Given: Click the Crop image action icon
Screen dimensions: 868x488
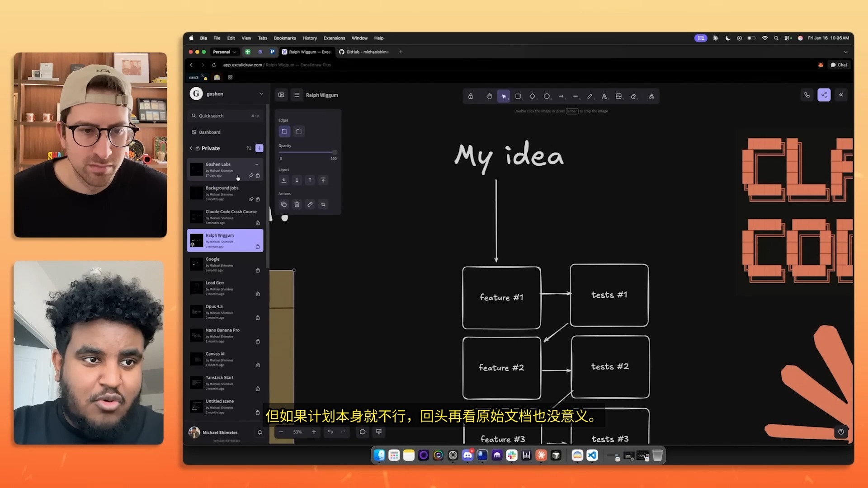Looking at the screenshot, I should 323,205.
